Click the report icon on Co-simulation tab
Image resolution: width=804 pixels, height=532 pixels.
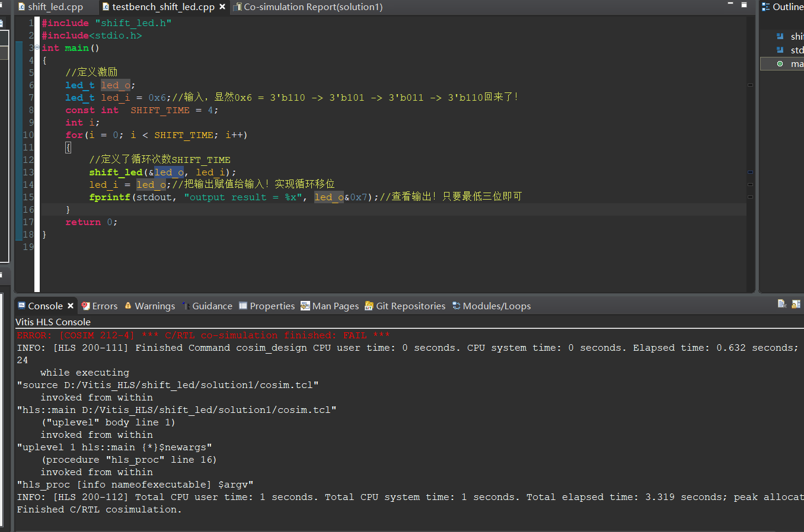pyautogui.click(x=237, y=7)
